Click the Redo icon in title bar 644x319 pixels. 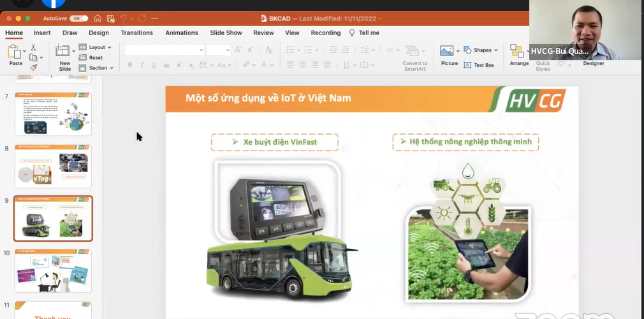(x=142, y=18)
